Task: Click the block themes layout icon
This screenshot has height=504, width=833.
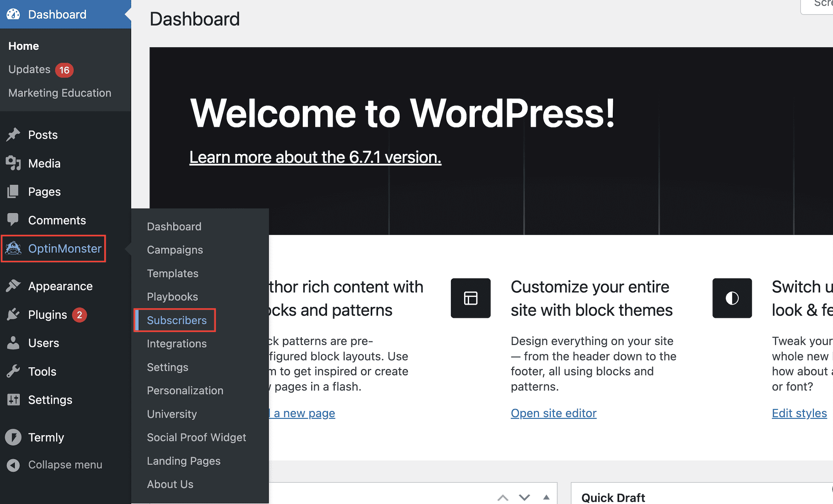Action: pyautogui.click(x=471, y=298)
